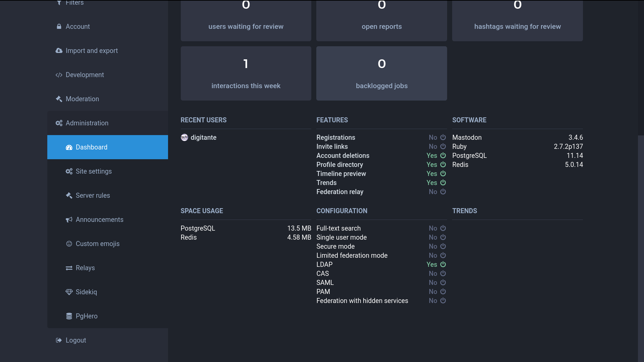Image resolution: width=644 pixels, height=362 pixels.
Task: Open the Relays menu item
Action: click(85, 268)
